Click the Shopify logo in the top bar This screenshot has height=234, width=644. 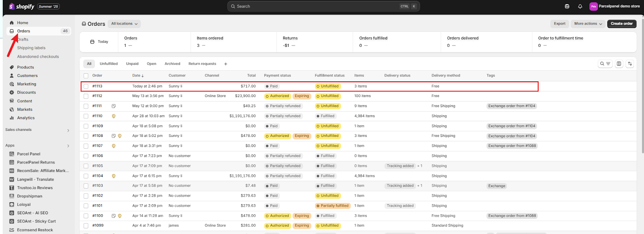(22, 6)
